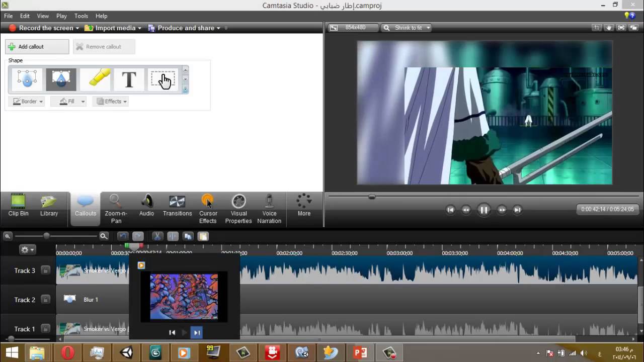The image size is (644, 362).
Task: Open the Visual Properties tab
Action: click(238, 209)
